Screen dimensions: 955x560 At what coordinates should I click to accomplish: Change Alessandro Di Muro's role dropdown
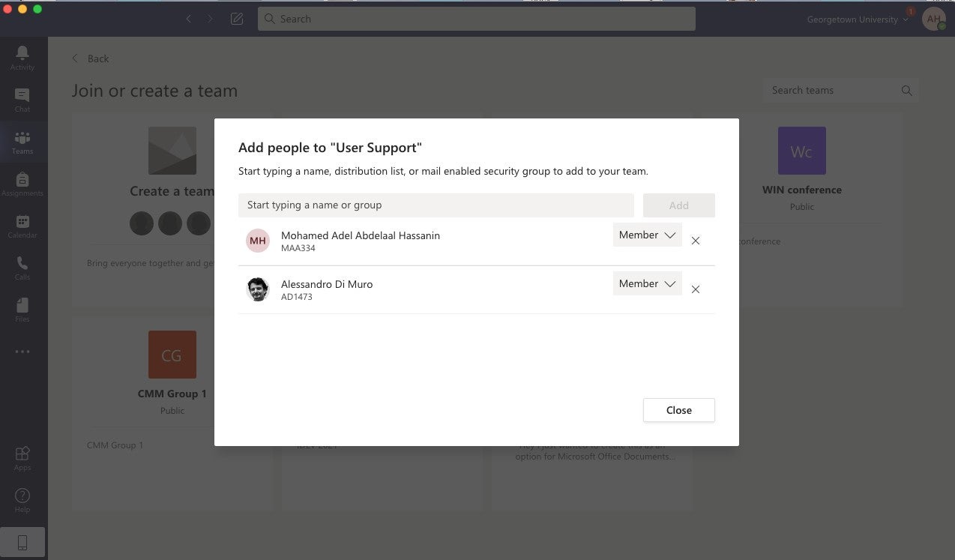point(646,283)
